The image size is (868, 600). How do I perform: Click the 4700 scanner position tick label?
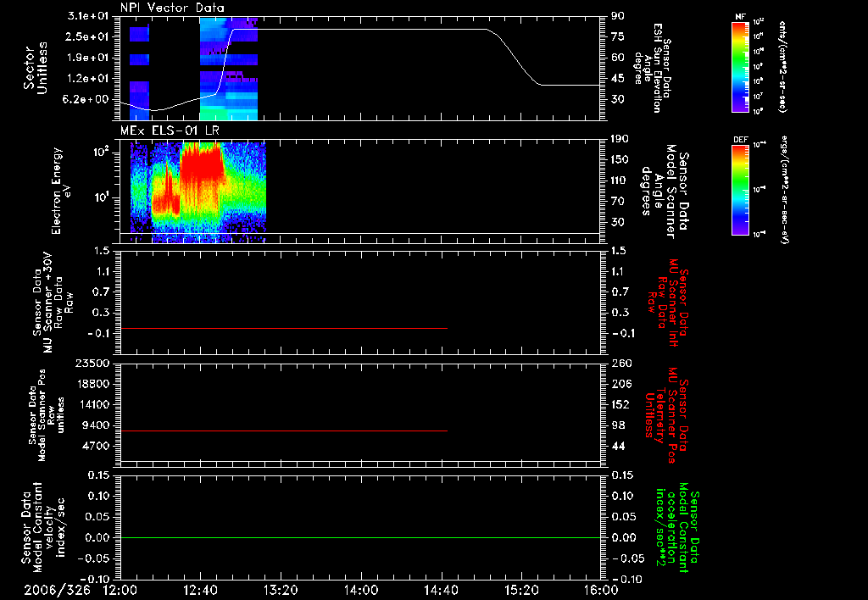[96, 446]
